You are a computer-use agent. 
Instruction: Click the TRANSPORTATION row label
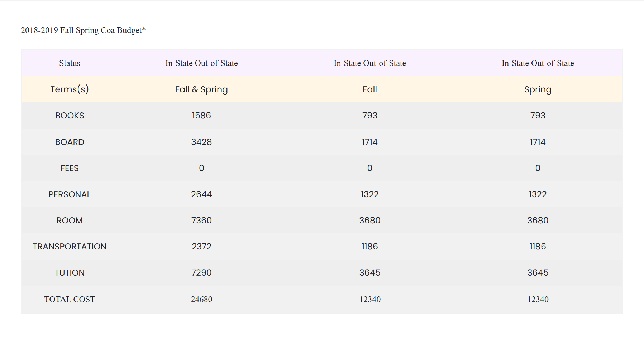pyautogui.click(x=70, y=247)
